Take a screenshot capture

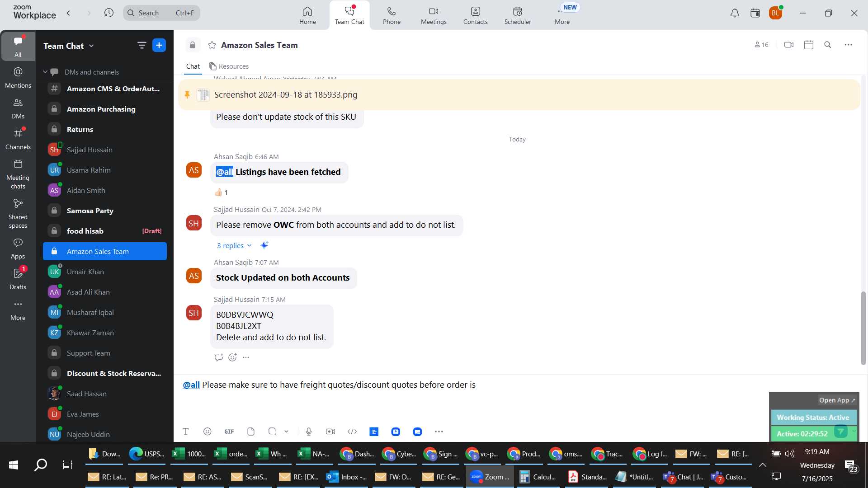click(272, 432)
